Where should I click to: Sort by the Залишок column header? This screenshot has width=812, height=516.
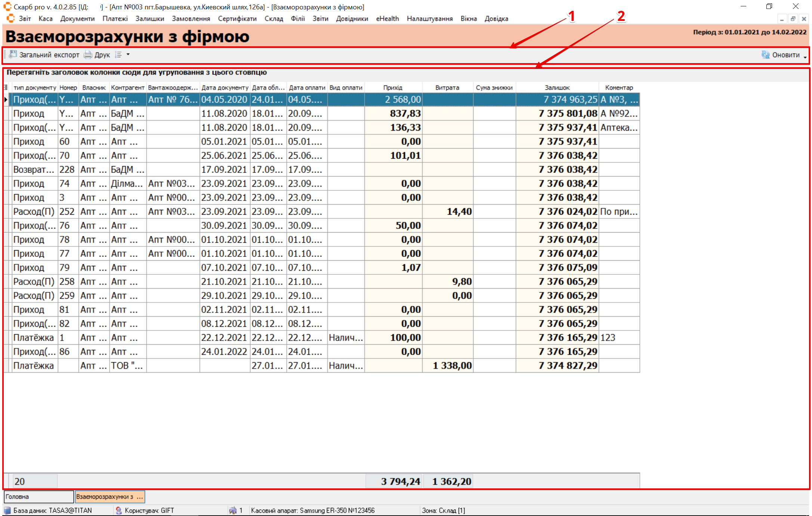(x=557, y=87)
